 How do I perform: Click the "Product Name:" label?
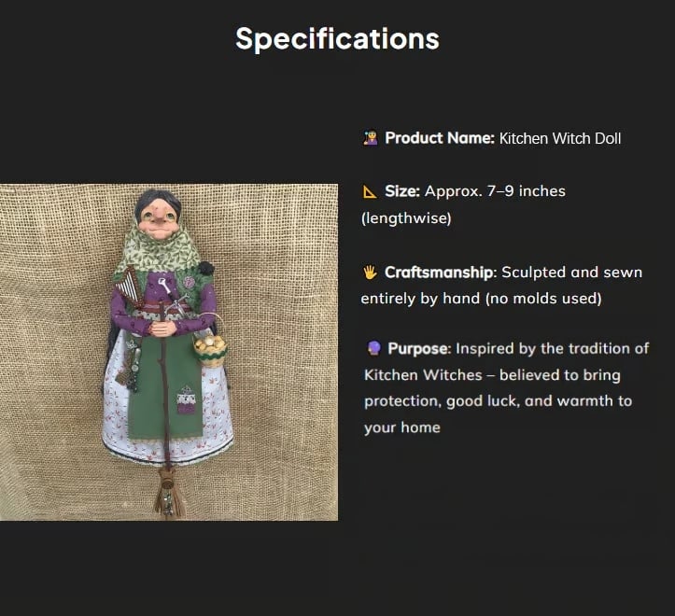440,138
